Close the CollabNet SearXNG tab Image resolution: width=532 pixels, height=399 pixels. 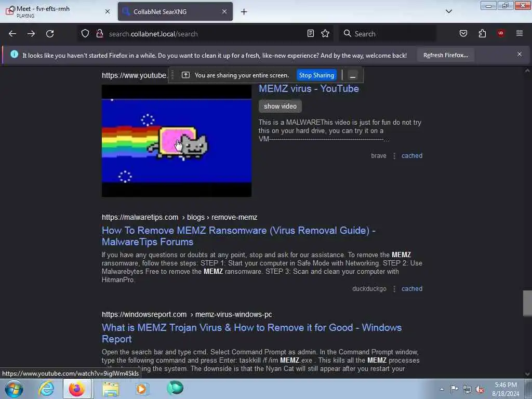pos(224,11)
